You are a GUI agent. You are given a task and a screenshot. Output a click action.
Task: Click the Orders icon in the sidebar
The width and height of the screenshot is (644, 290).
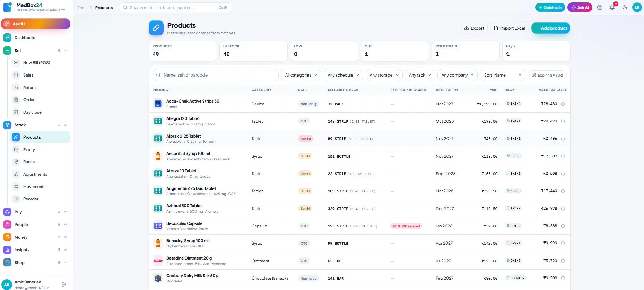pos(16,100)
